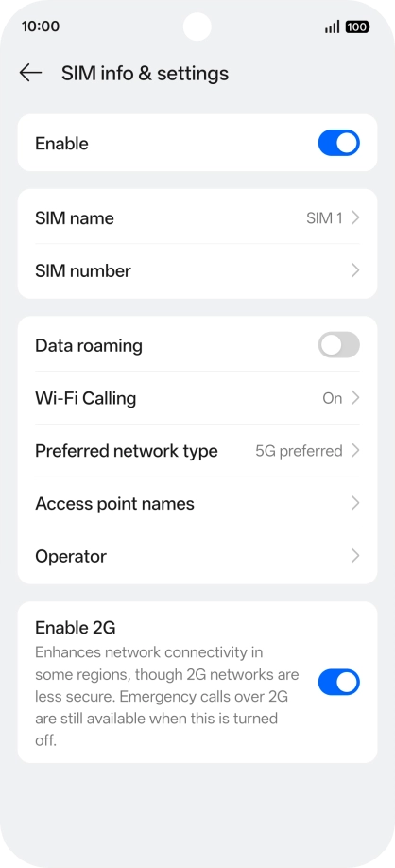The width and height of the screenshot is (395, 868).
Task: Disable the Enable 2G toggle
Action: point(338,682)
